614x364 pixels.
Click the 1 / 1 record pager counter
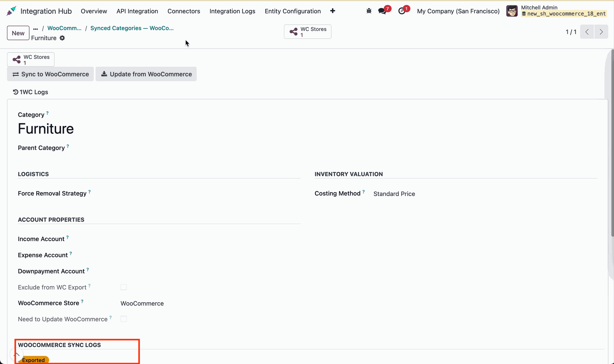[x=571, y=32]
